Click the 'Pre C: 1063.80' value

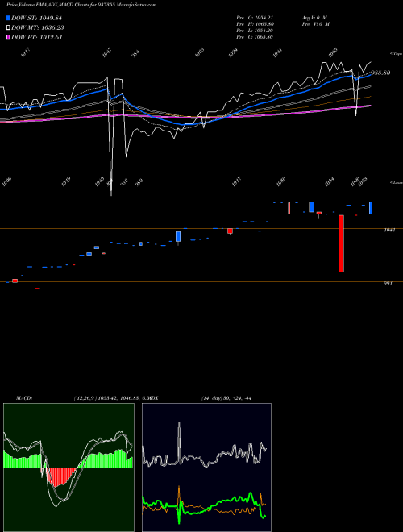[255, 37]
